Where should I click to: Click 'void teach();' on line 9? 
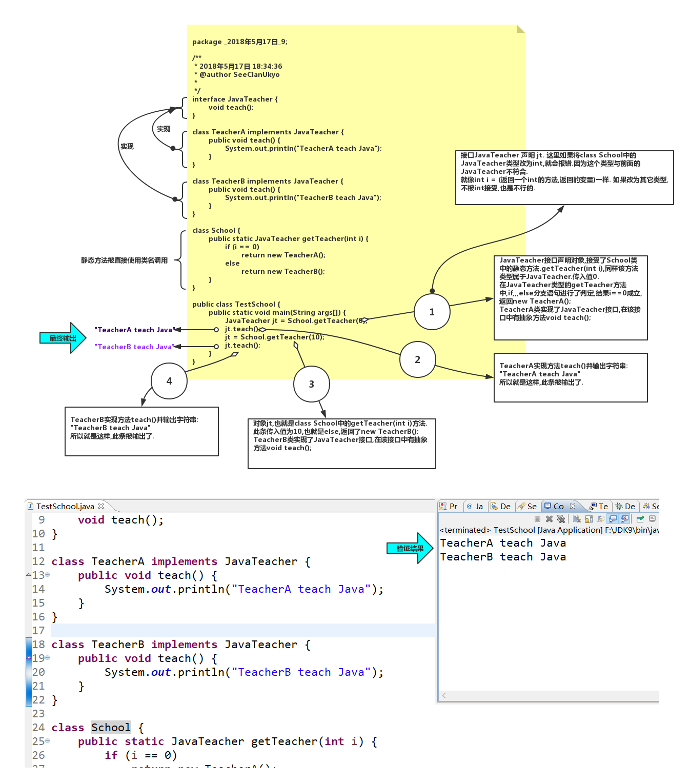pos(120,520)
